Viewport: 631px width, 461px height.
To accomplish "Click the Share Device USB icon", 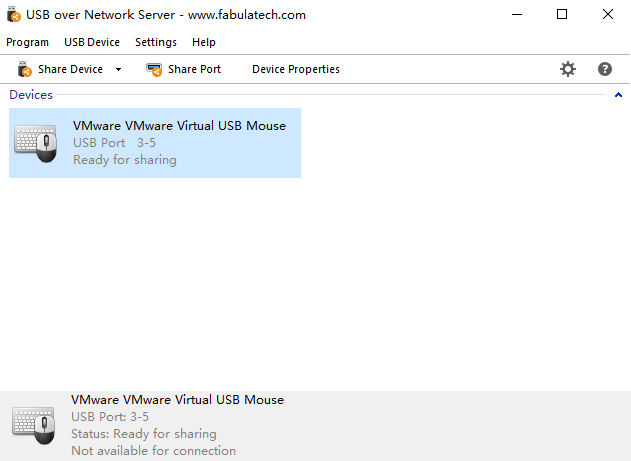I will [25, 69].
